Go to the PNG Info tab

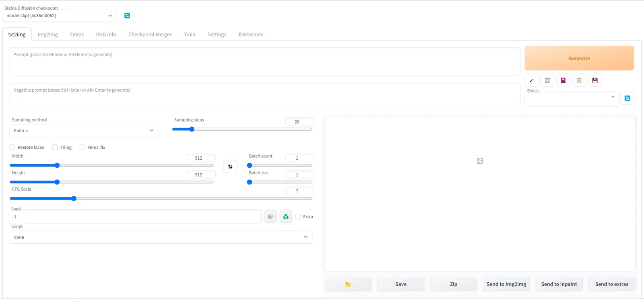click(106, 35)
